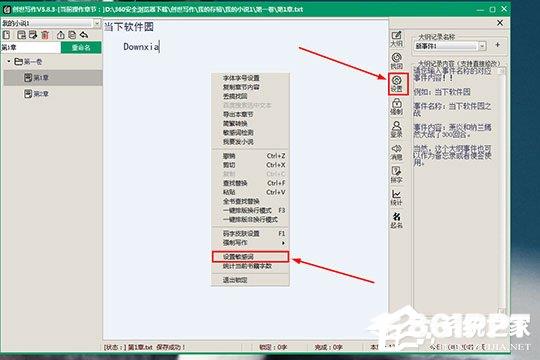Viewport: 540px width, 360px height.
Task: Click the chapter name input field
Action: point(31,48)
